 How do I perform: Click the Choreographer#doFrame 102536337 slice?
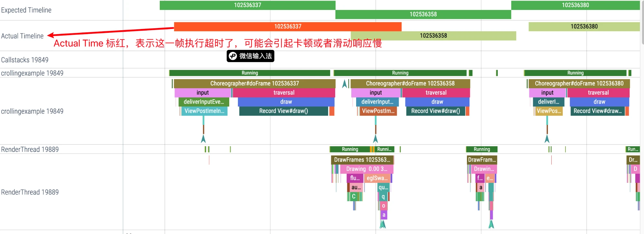coord(254,83)
